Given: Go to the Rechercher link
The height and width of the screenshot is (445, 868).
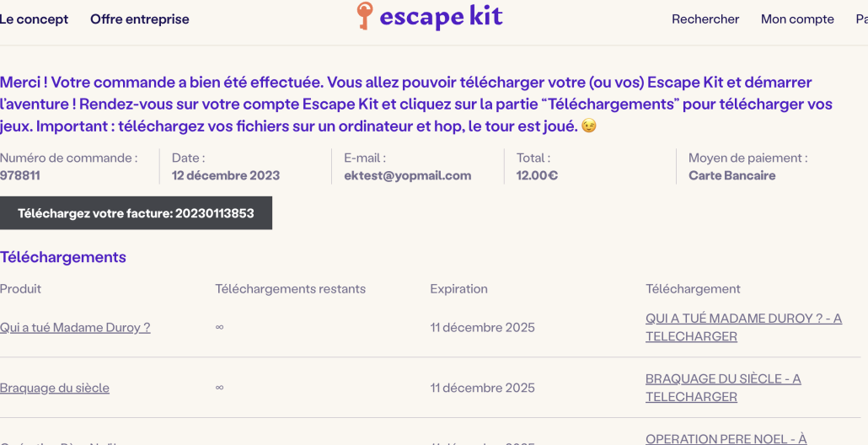Looking at the screenshot, I should pos(705,19).
